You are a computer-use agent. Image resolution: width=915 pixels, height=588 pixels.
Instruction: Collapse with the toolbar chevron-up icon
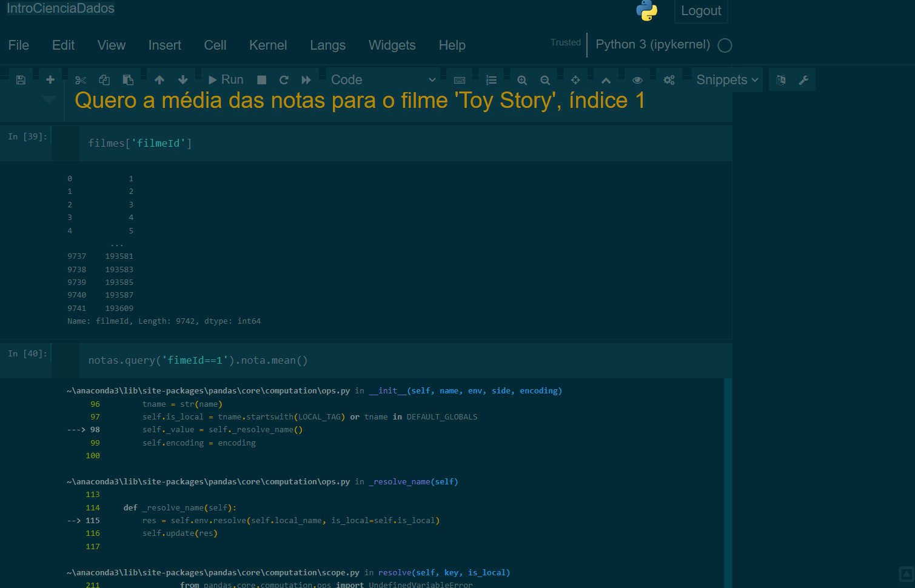(x=606, y=80)
